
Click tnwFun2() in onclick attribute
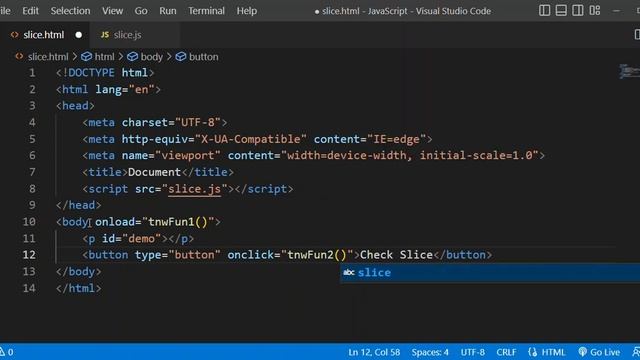(317, 255)
